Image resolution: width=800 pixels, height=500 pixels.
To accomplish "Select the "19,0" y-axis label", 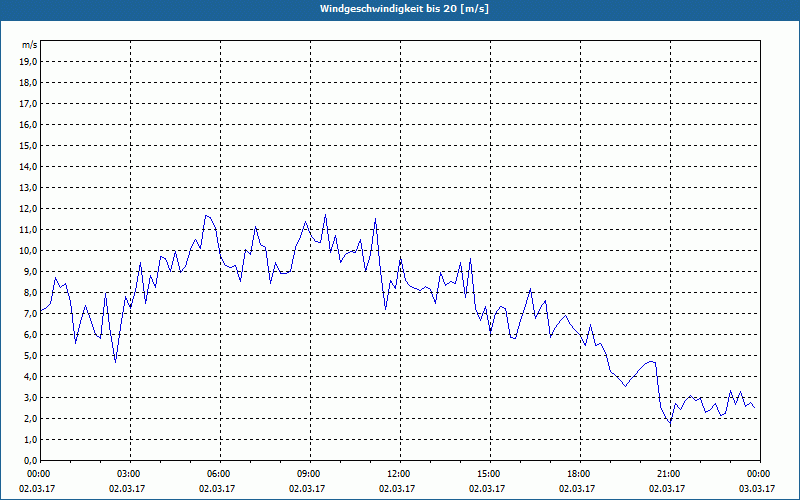I will tap(28, 62).
